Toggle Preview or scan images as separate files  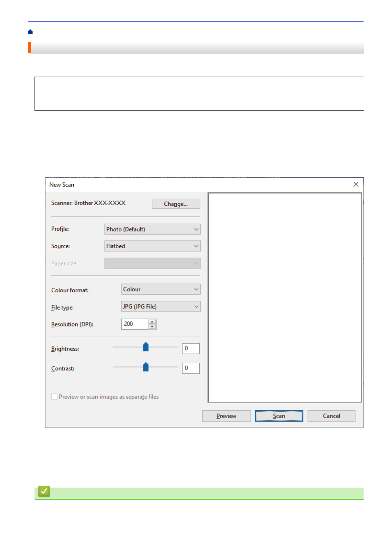pyautogui.click(x=55, y=397)
